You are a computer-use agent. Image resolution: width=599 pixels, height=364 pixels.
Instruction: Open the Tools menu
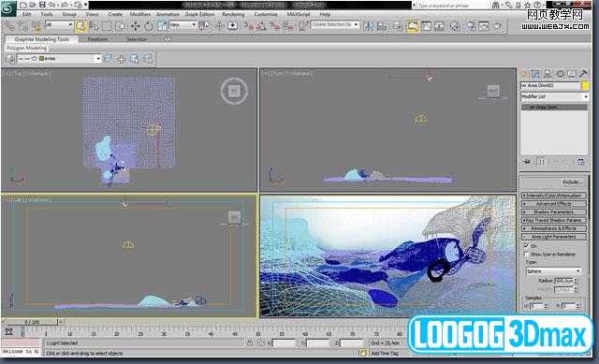click(47, 15)
